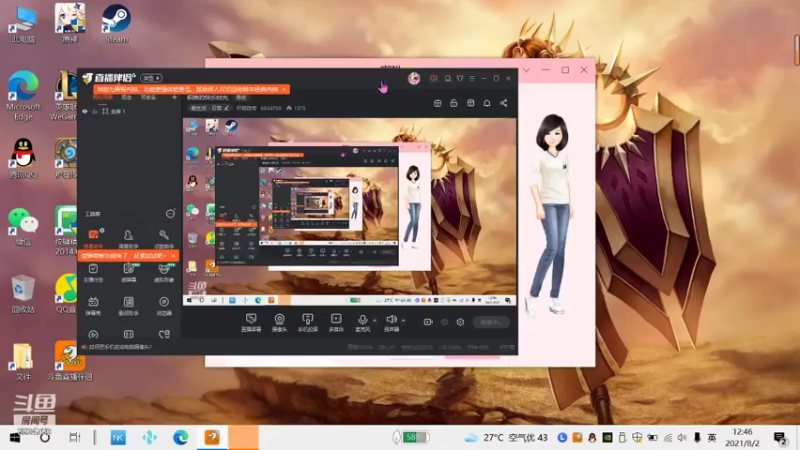800x450 pixels.
Task: Edit the stream category 日常 pencil field
Action: pos(210,108)
